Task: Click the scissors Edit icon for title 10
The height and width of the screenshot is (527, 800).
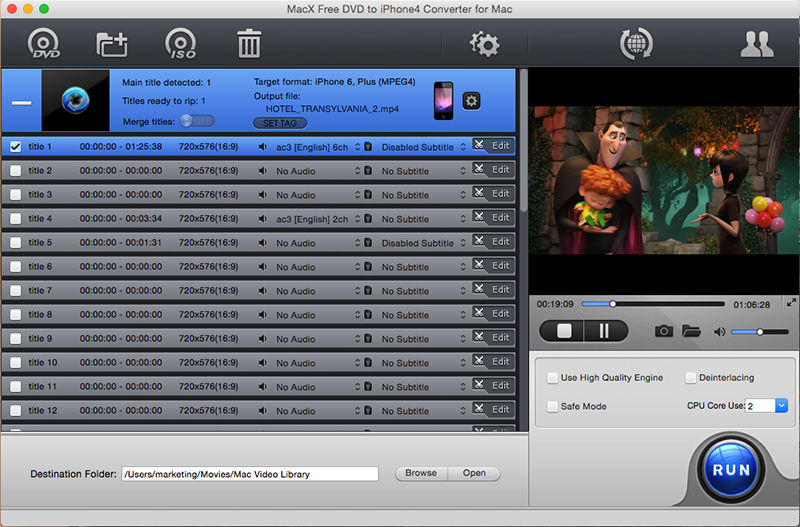Action: click(x=478, y=361)
